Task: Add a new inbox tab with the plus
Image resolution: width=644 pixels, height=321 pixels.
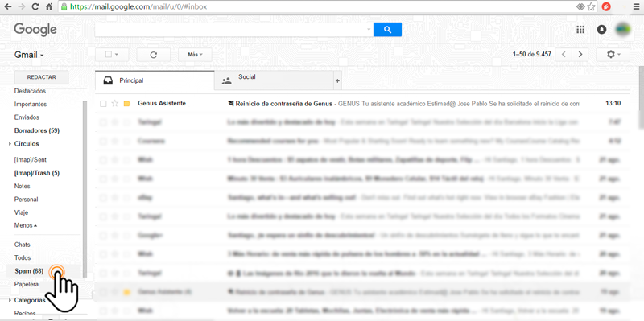Action: tap(337, 81)
